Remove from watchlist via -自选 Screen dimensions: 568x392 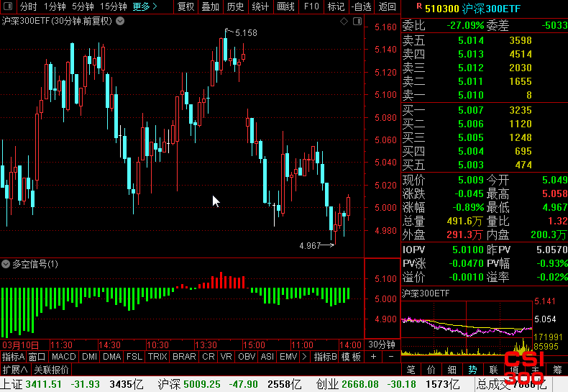click(362, 6)
